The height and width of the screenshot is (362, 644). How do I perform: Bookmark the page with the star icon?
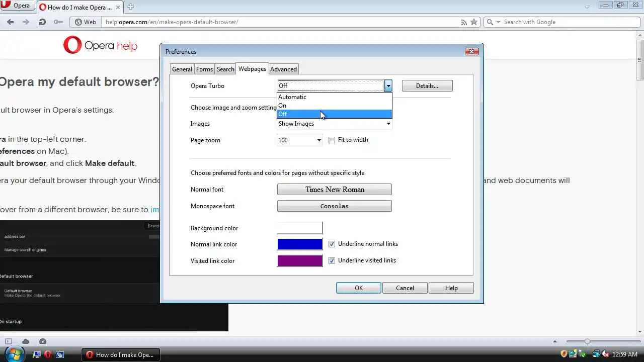point(473,22)
